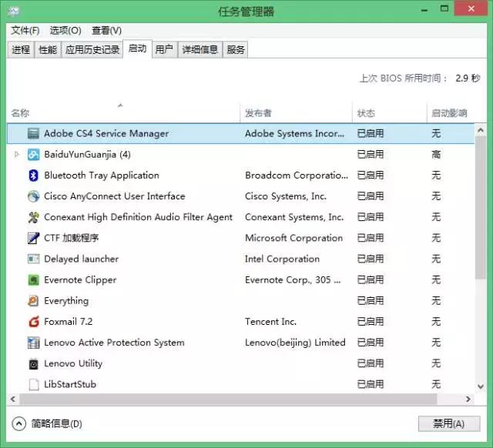Click the LibStartStub blank file icon

pyautogui.click(x=33, y=384)
